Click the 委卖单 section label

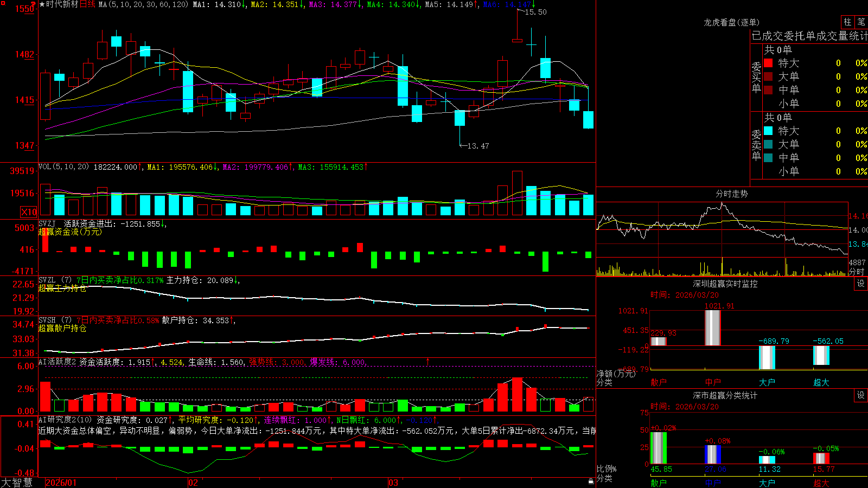756,145
